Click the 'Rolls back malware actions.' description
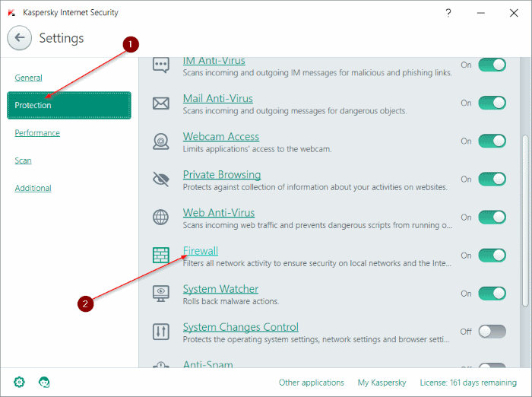 [231, 301]
